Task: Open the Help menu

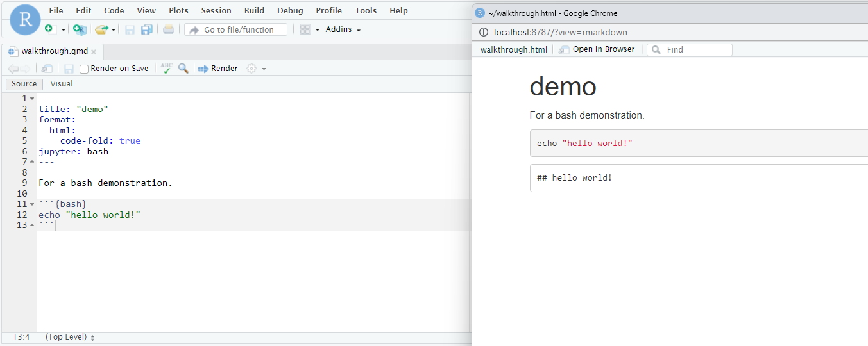Action: [x=398, y=10]
